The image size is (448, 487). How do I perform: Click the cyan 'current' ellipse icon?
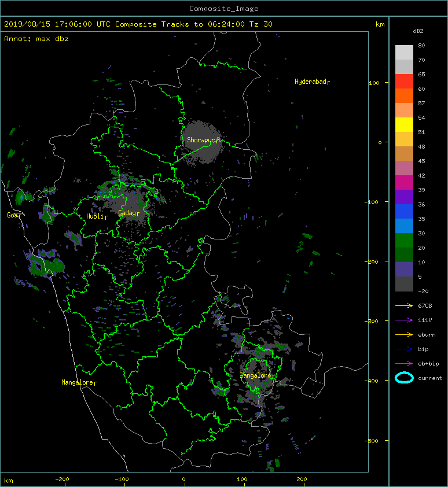coord(404,378)
